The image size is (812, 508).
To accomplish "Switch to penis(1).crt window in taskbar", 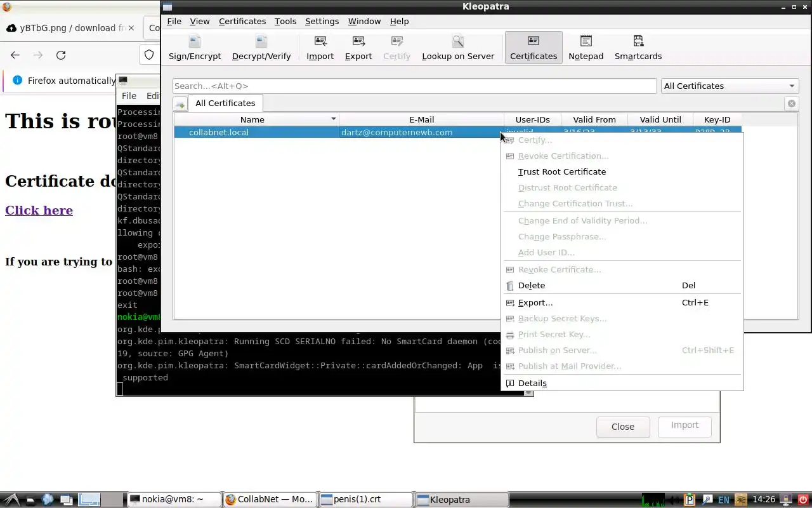I will (x=366, y=500).
